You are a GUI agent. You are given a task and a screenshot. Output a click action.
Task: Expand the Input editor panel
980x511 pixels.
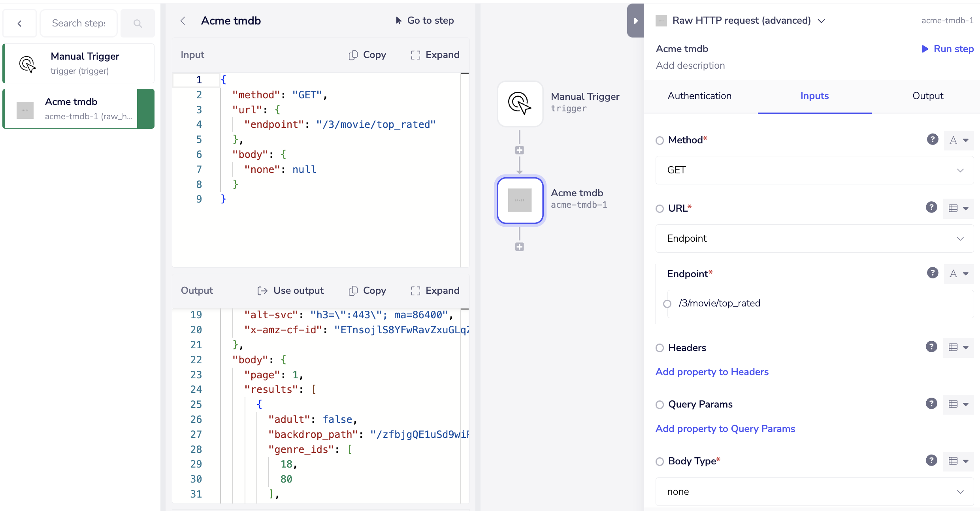[435, 55]
